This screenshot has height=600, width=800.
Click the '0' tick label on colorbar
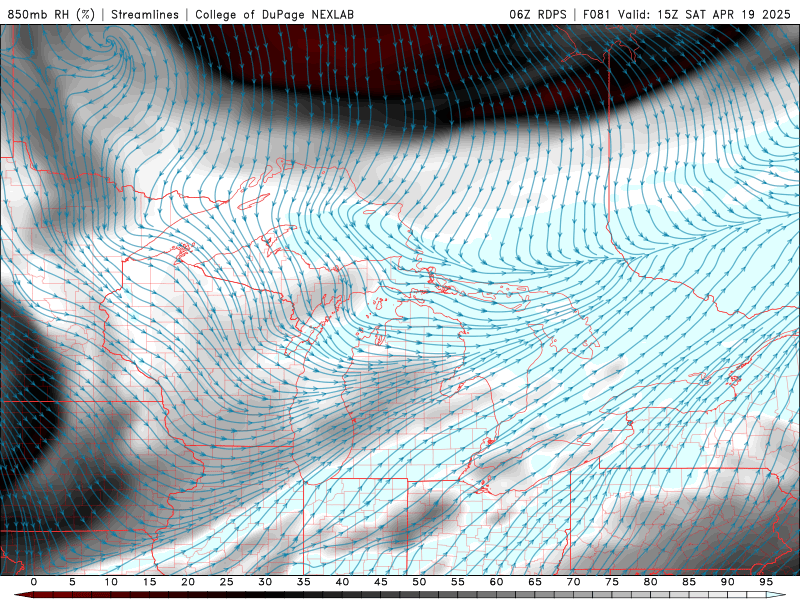(x=34, y=582)
